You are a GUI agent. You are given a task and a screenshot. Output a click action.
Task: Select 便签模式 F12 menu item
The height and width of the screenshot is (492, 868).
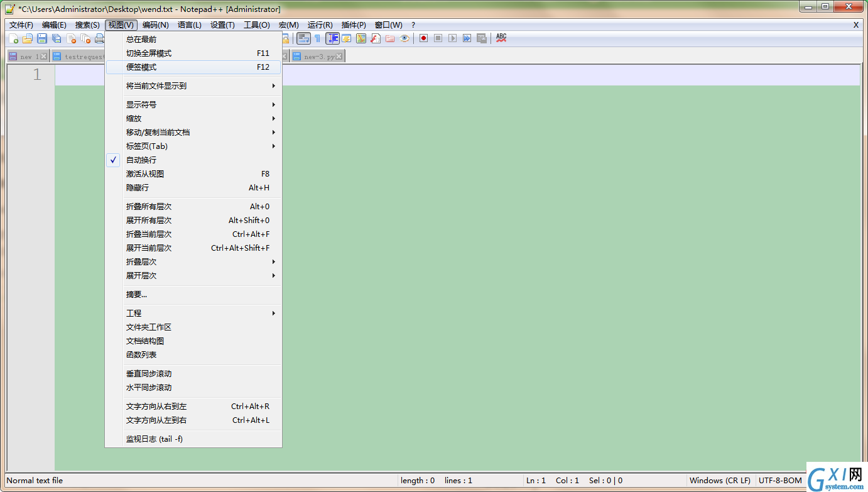(x=193, y=67)
